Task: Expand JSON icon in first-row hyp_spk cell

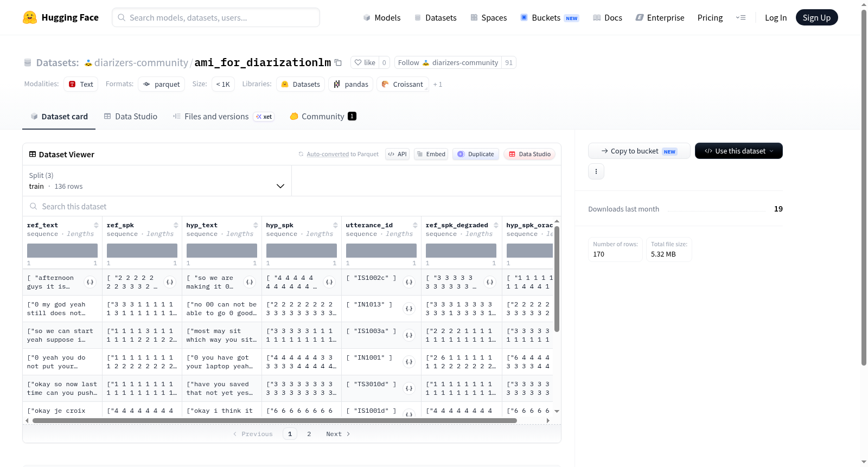Action: [329, 282]
